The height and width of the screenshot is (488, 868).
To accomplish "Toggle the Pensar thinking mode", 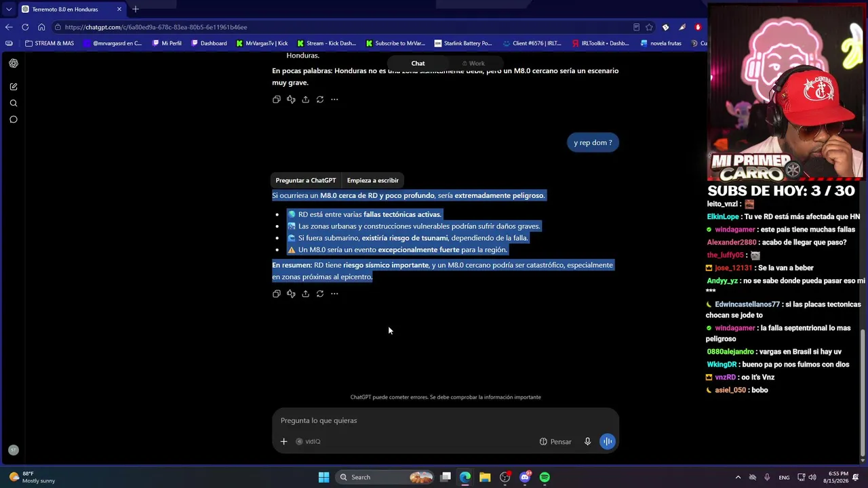I will [555, 441].
